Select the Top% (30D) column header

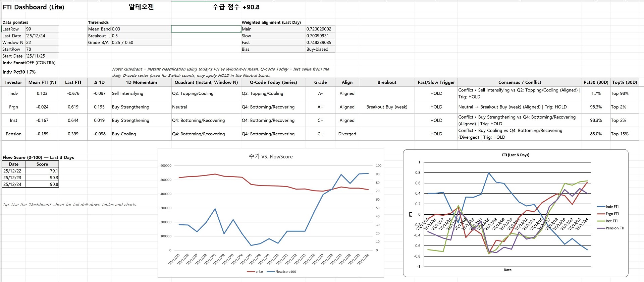pos(624,82)
